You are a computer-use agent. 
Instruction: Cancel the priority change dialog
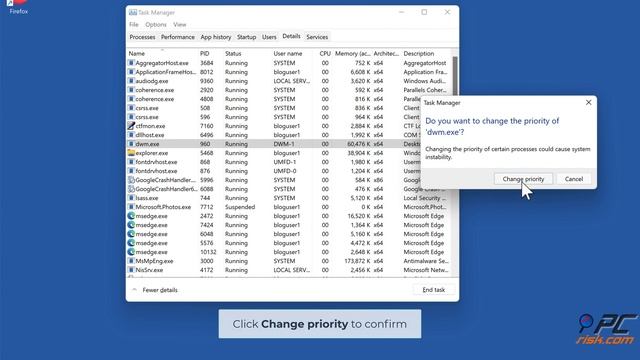coord(573,179)
